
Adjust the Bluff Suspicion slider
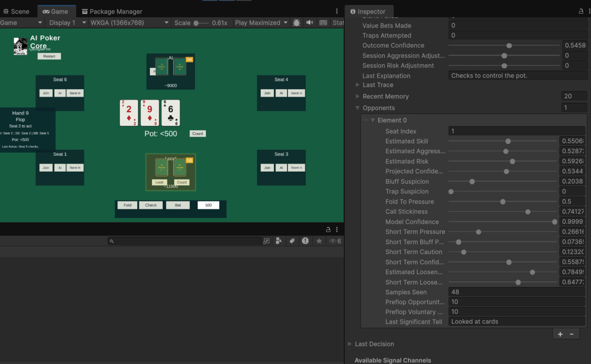tap(504, 182)
